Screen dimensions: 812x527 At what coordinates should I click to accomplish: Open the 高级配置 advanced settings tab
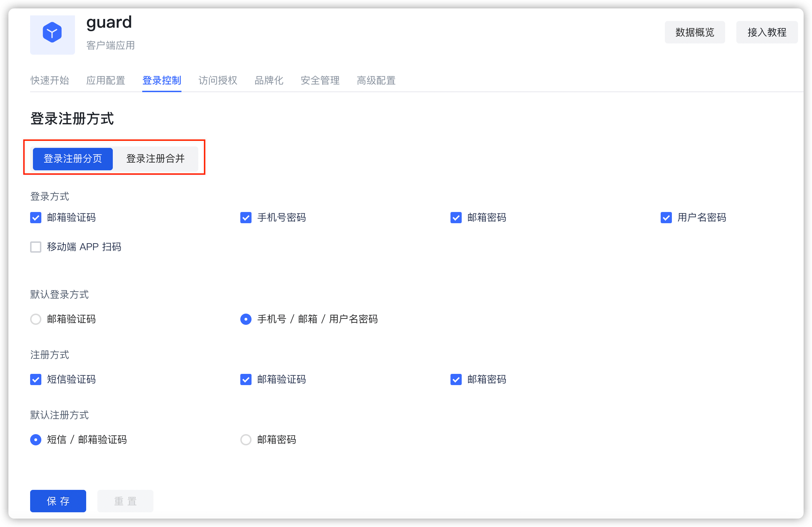coord(376,81)
